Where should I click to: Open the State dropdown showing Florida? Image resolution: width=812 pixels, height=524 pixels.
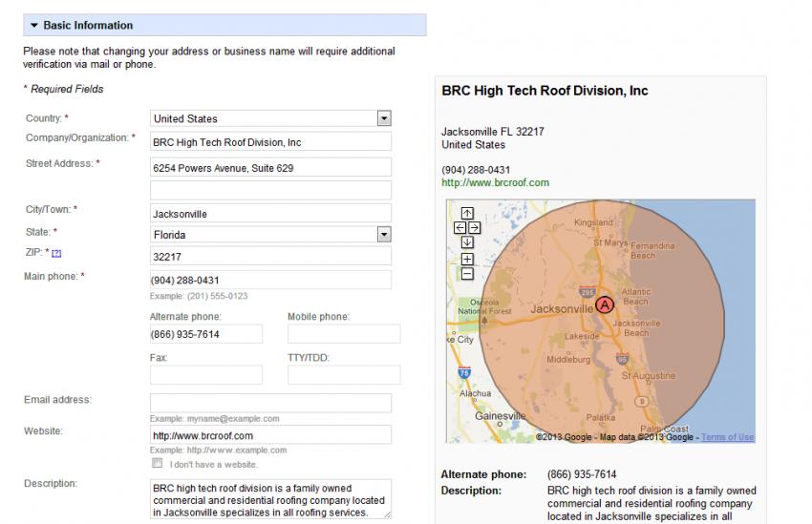click(x=270, y=235)
